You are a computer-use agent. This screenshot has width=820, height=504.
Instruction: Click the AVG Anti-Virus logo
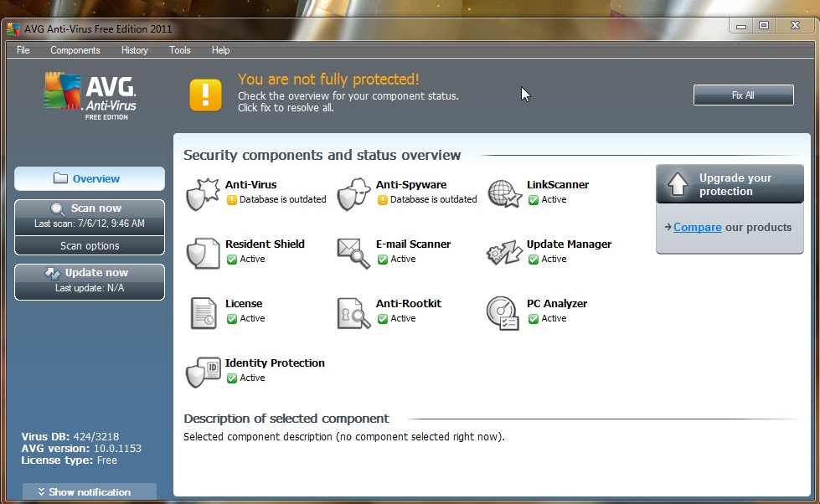[90, 96]
